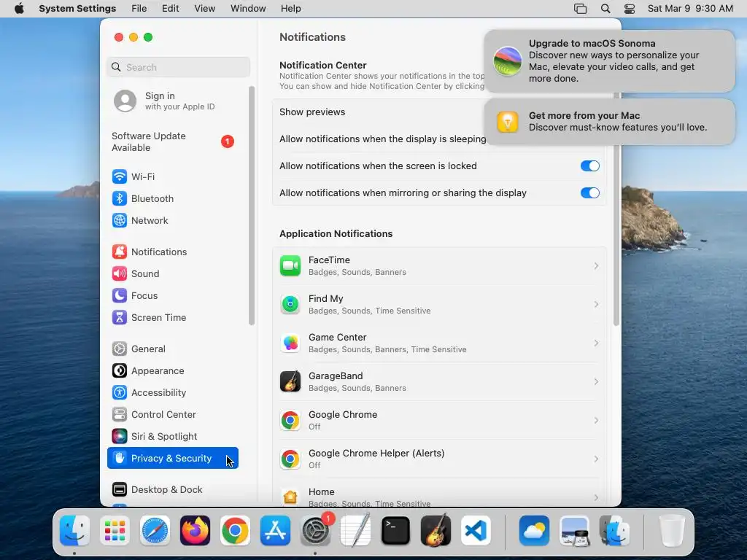This screenshot has width=747, height=560.
Task: Launch Safari from the Dock
Action: point(155,531)
